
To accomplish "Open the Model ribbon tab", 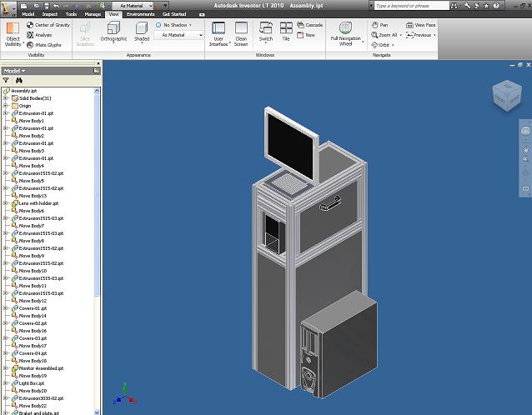I will click(x=28, y=14).
